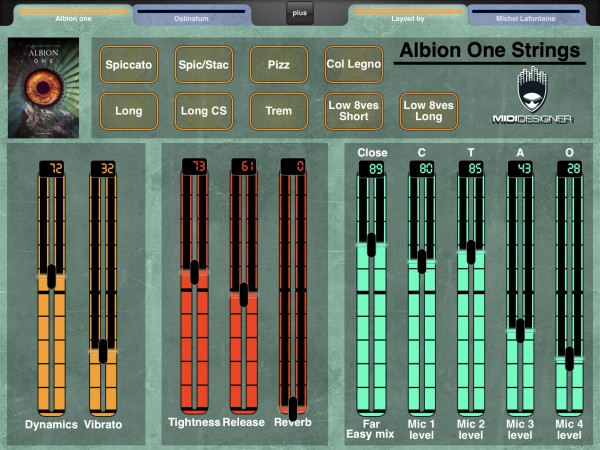600x450 pixels.
Task: Activate the Pizz articulation
Action: click(279, 65)
